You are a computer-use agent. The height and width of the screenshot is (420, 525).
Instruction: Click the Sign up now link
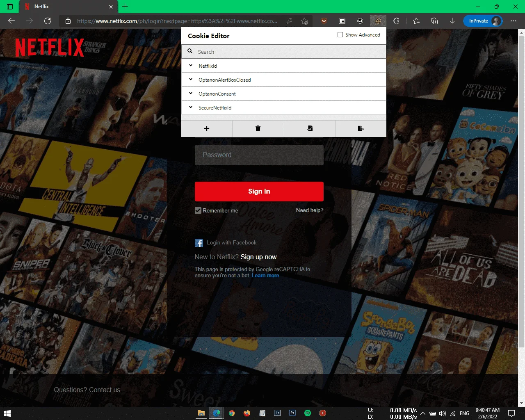click(x=259, y=257)
